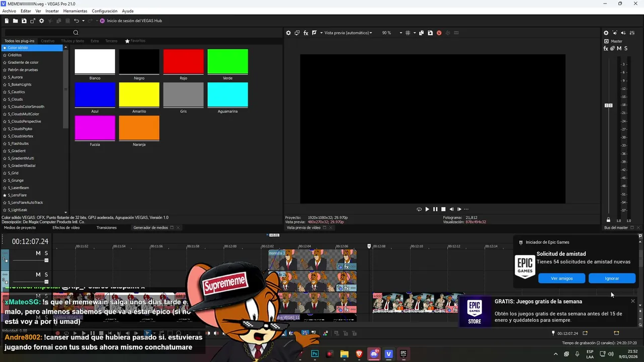Click the plug-in search field
644x362 pixels.
[38, 33]
